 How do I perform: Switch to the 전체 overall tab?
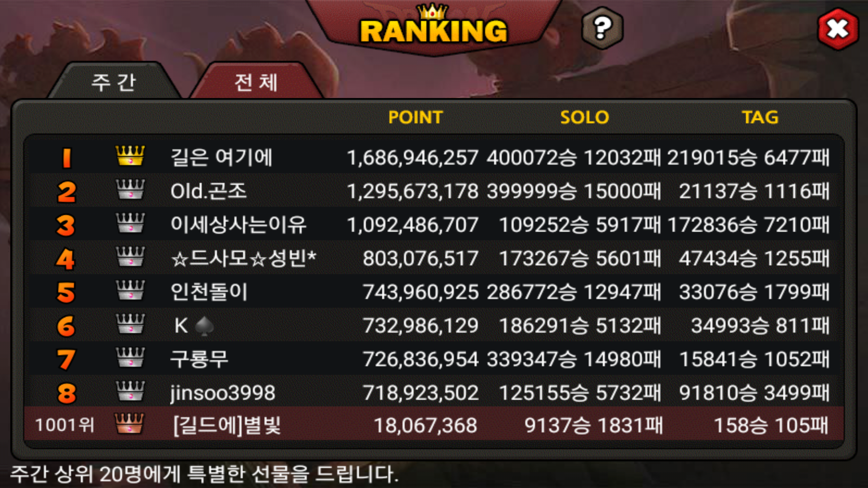point(256,82)
